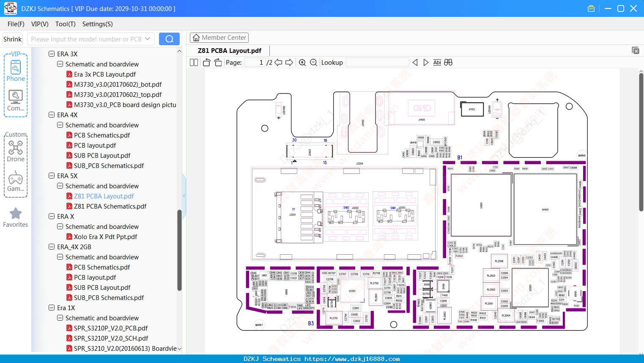
Task: Collapse Schematic and boardview under ERA 5X
Action: point(60,186)
